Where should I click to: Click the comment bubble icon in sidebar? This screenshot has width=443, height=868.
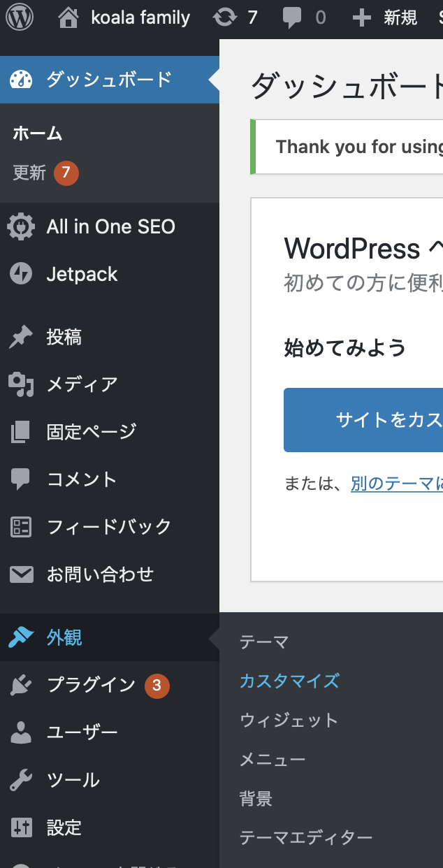21,479
